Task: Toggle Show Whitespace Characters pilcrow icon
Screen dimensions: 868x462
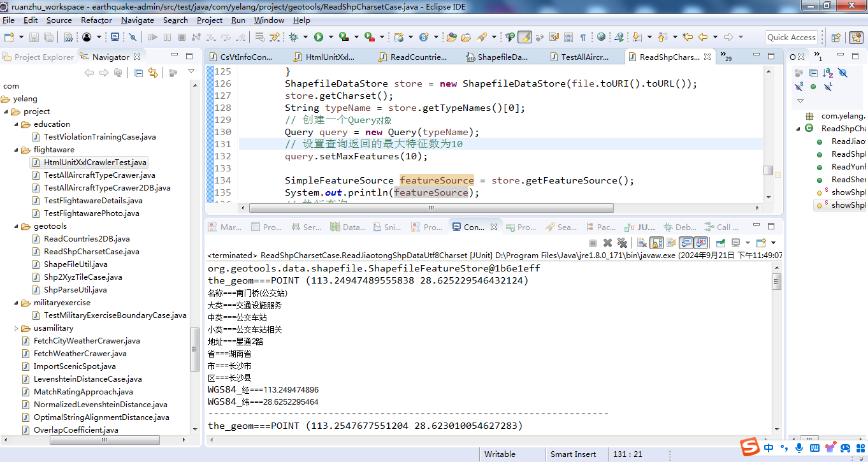Action: pyautogui.click(x=582, y=37)
